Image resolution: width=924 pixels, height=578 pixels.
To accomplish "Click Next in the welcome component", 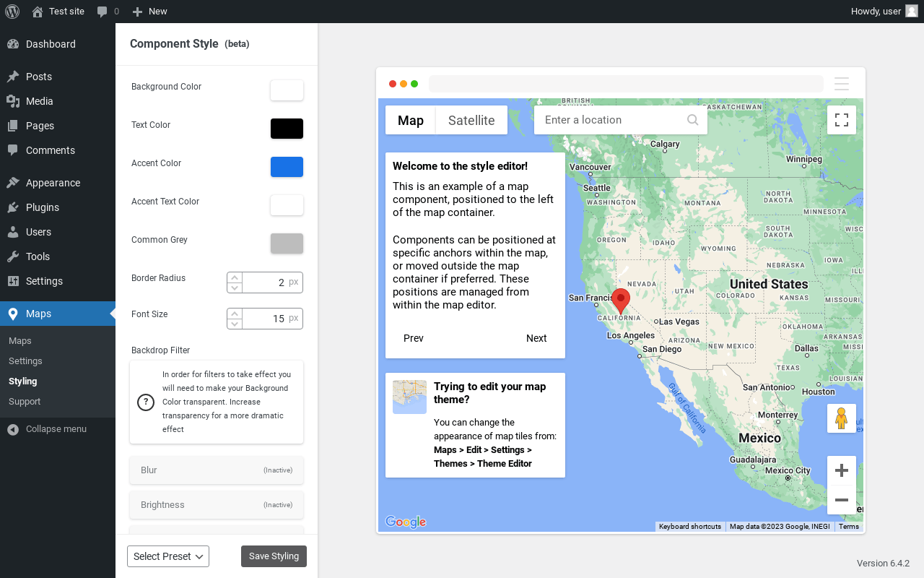I will coord(536,338).
